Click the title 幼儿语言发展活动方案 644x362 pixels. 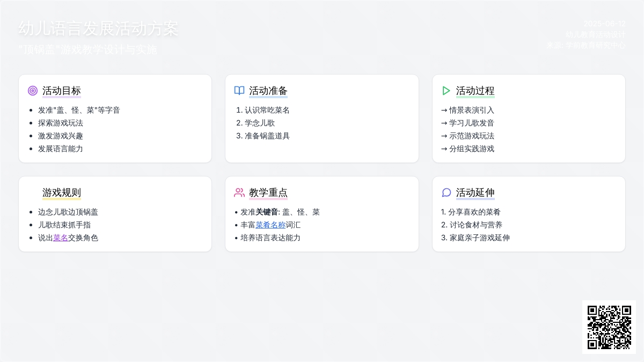coord(98,28)
